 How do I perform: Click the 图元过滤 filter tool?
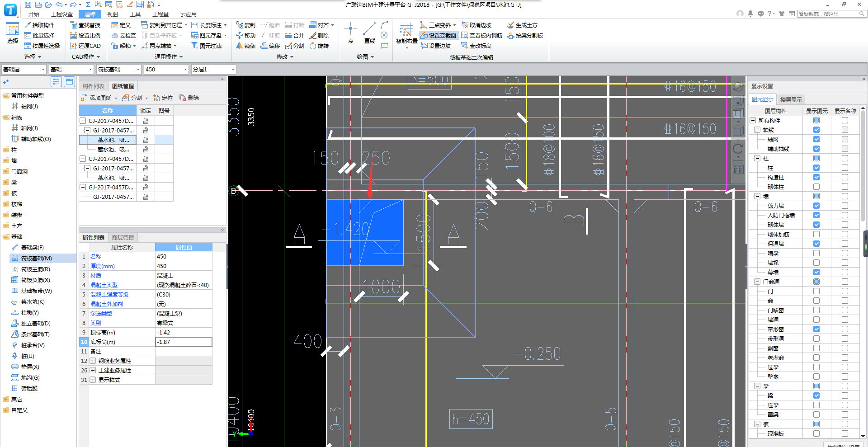(x=207, y=46)
